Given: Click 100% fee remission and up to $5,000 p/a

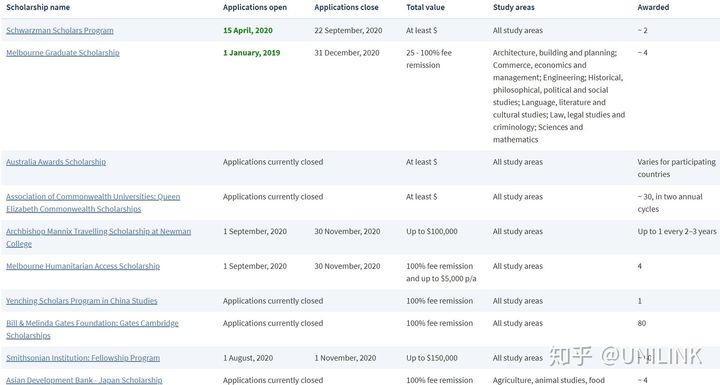Looking at the screenshot, I should 441,272.
